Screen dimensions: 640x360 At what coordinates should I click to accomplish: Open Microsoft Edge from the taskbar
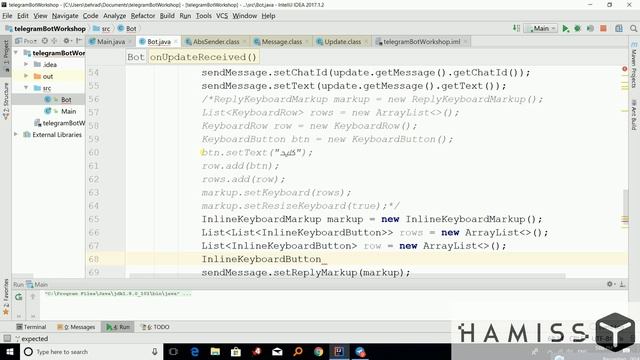194,351
